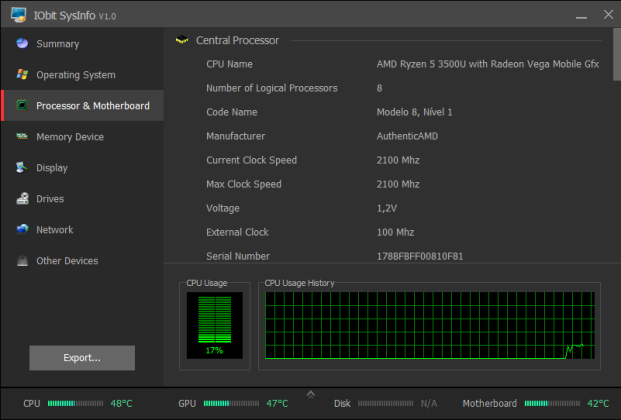Minimize the SysInfo window
This screenshot has width=621, height=420.
(x=581, y=16)
